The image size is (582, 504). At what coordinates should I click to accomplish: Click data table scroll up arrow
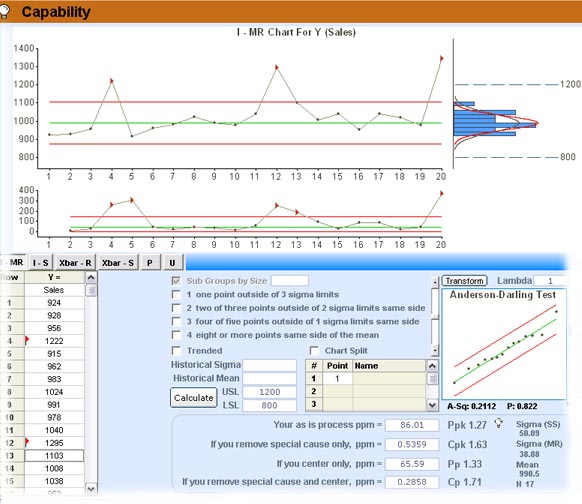[x=91, y=278]
